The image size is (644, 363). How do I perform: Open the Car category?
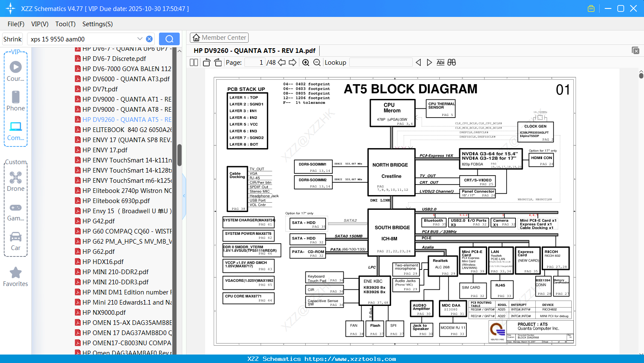click(x=16, y=241)
